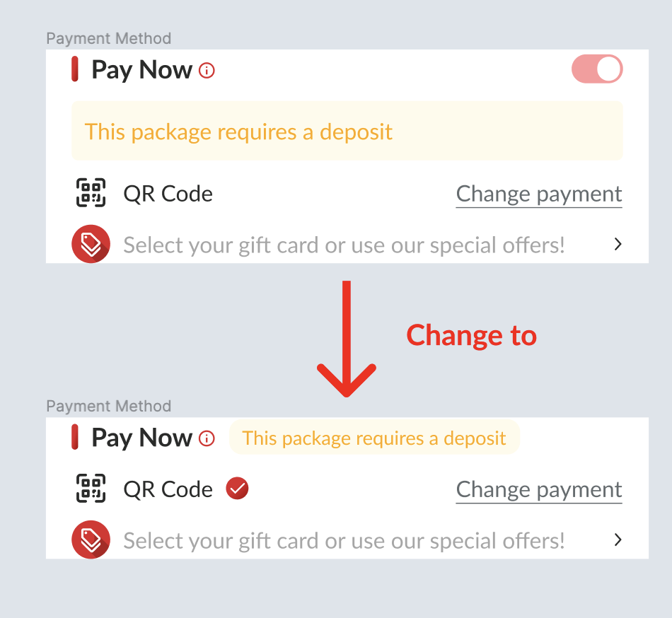Open the upper gift card selection row

click(344, 245)
